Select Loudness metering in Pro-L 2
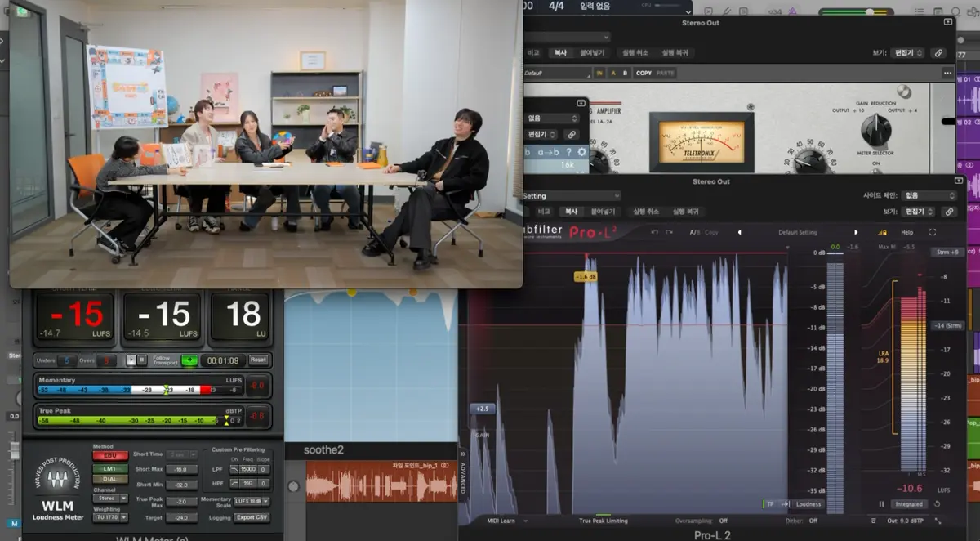This screenshot has width=980, height=541. 808,504
